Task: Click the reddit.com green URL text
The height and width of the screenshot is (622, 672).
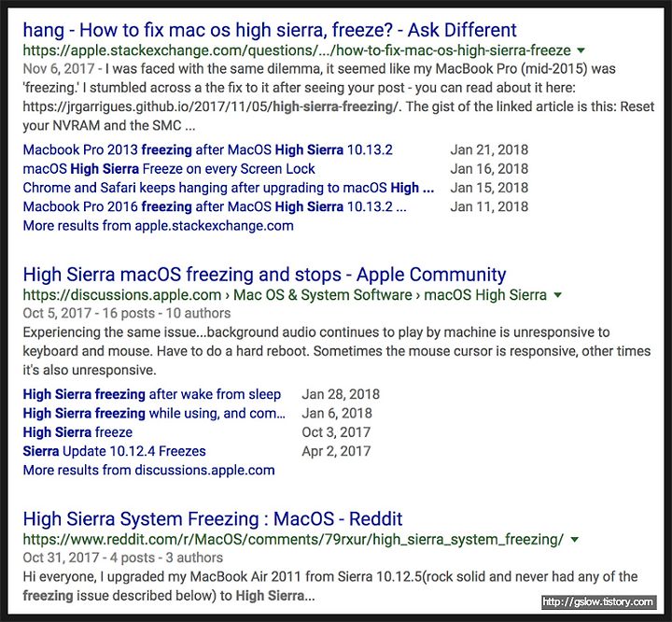Action: 293,540
